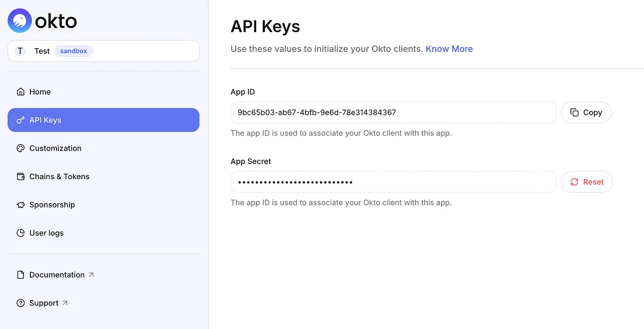The height and width of the screenshot is (329, 644).
Task: Click the piggy bank Sponsorship icon
Action: [21, 204]
